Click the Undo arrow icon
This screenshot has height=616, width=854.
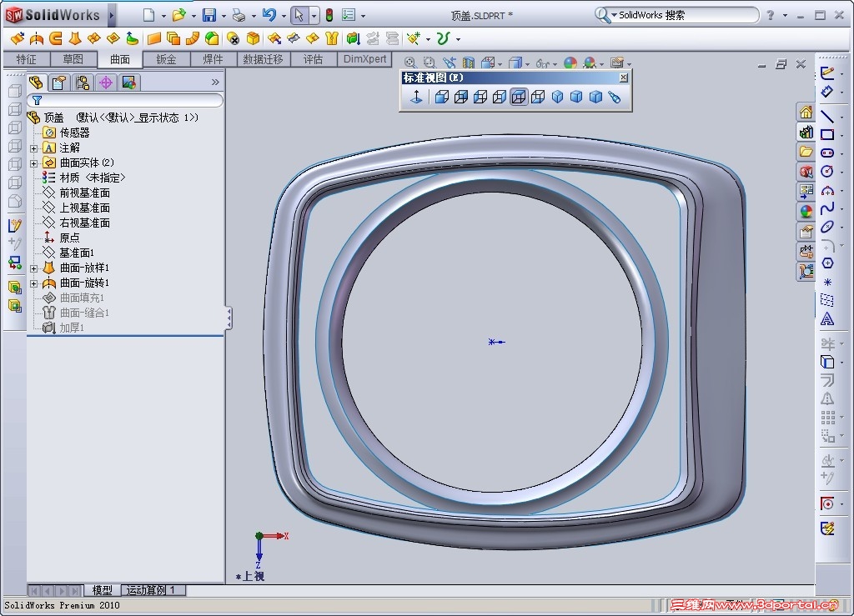(x=269, y=15)
